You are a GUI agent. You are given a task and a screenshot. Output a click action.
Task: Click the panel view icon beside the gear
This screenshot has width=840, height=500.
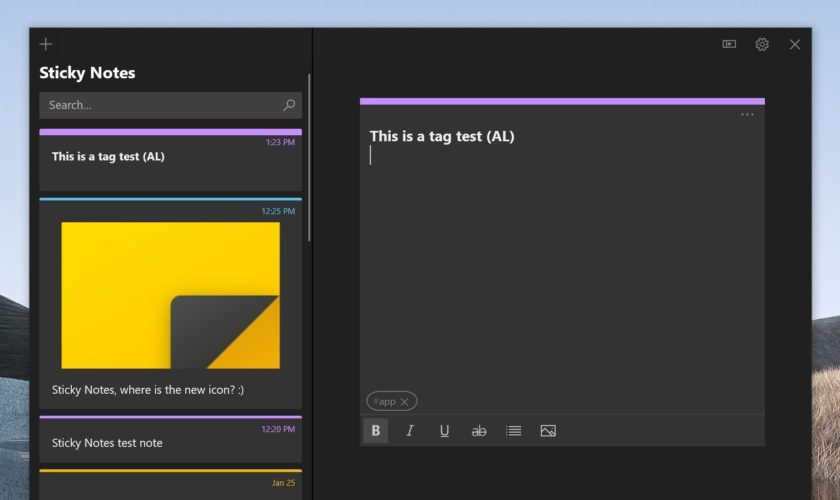(729, 44)
